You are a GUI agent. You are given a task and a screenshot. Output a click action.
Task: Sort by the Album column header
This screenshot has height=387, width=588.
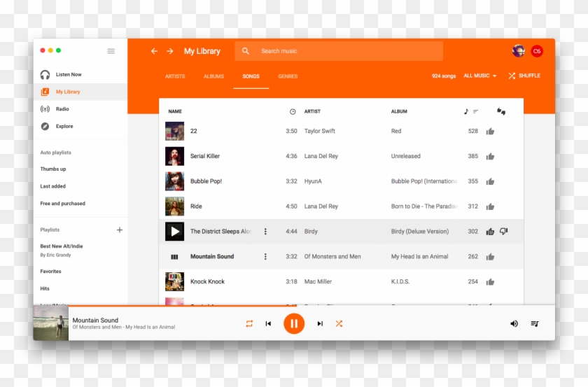399,111
